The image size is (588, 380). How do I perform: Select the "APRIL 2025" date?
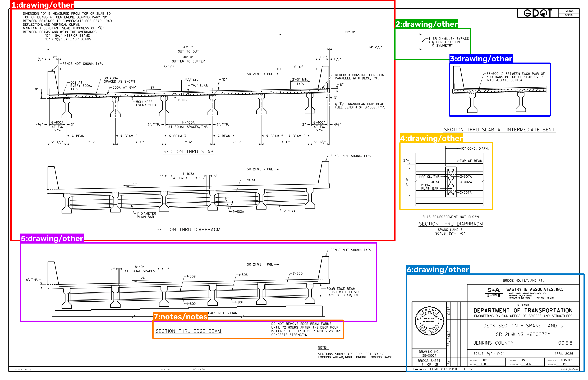pos(564,354)
